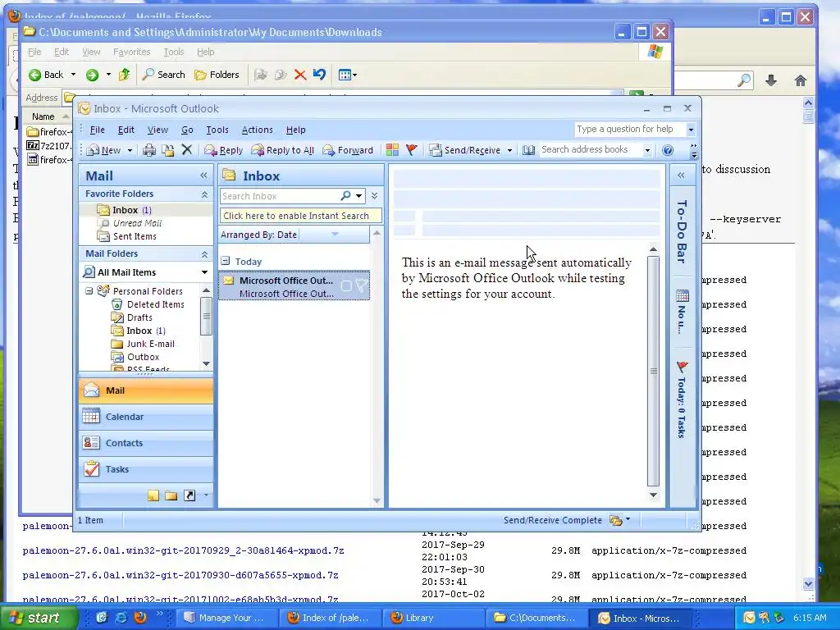Click the Arranged By: Date header
Image resolution: width=840 pixels, height=630 pixels.
pyautogui.click(x=258, y=235)
